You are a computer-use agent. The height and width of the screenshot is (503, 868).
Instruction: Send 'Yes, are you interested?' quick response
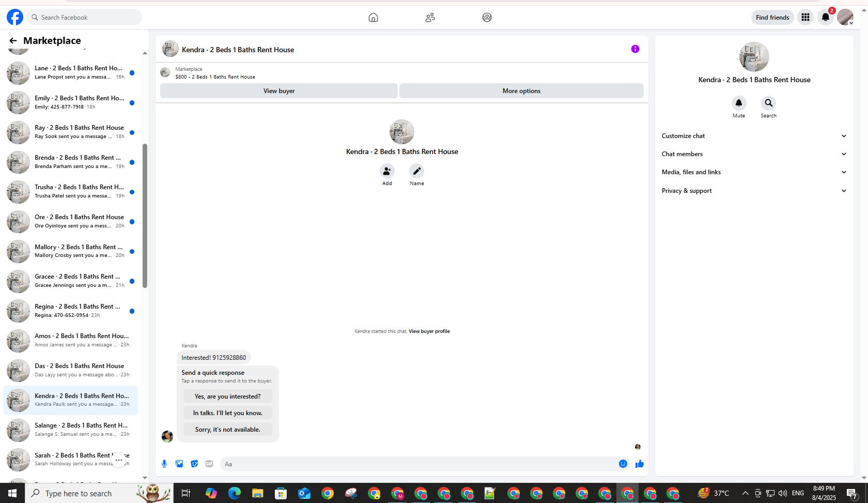coord(228,397)
